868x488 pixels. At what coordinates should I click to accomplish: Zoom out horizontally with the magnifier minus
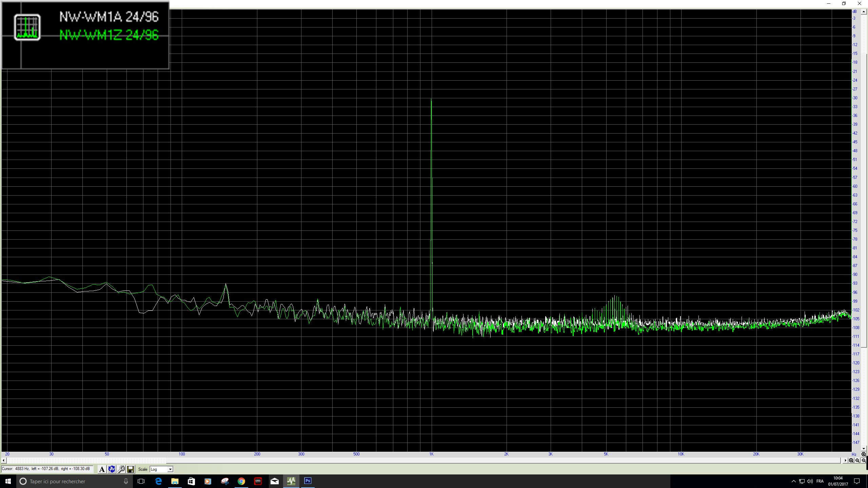coord(857,460)
